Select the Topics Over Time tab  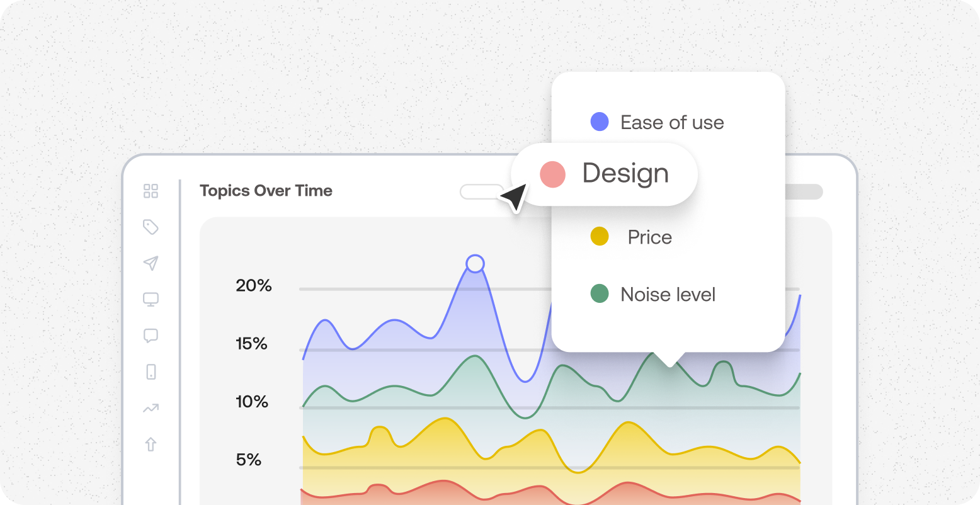(x=266, y=191)
